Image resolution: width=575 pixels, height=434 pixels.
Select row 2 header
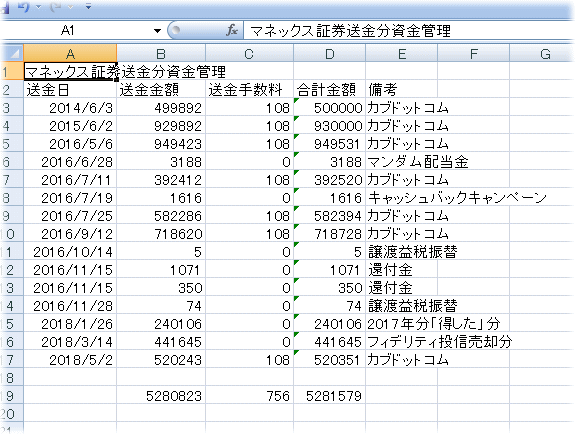[12, 90]
